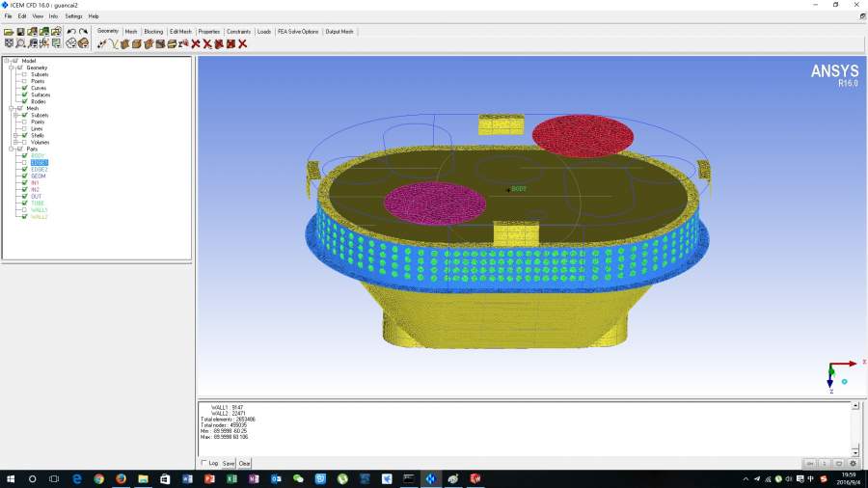Screen dimensions: 868x488
Task: Click the message log scroll up arrow
Action: click(x=855, y=406)
